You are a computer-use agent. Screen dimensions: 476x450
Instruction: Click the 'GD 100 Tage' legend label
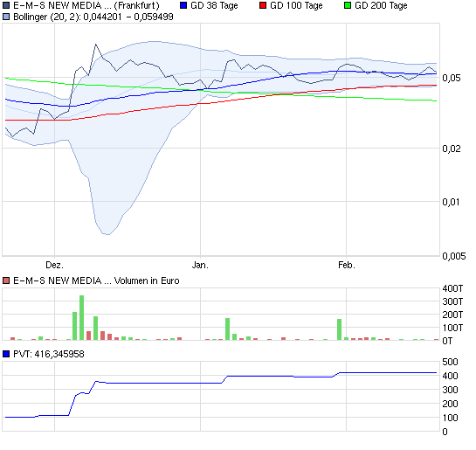pos(296,5)
